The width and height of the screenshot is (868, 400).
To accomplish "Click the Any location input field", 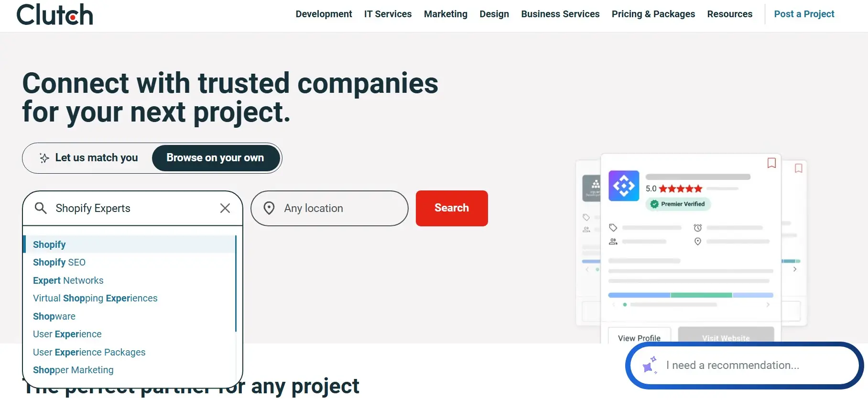I will pos(335,208).
